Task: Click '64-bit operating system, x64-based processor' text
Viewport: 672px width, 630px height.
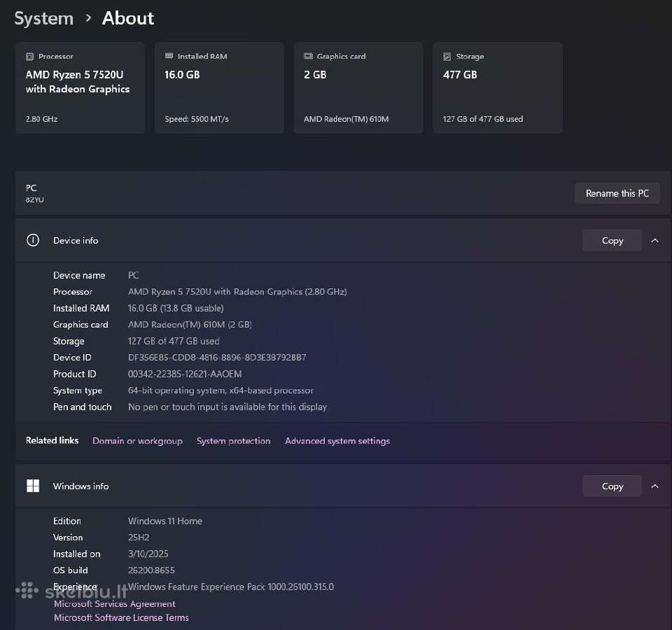Action: click(x=220, y=391)
